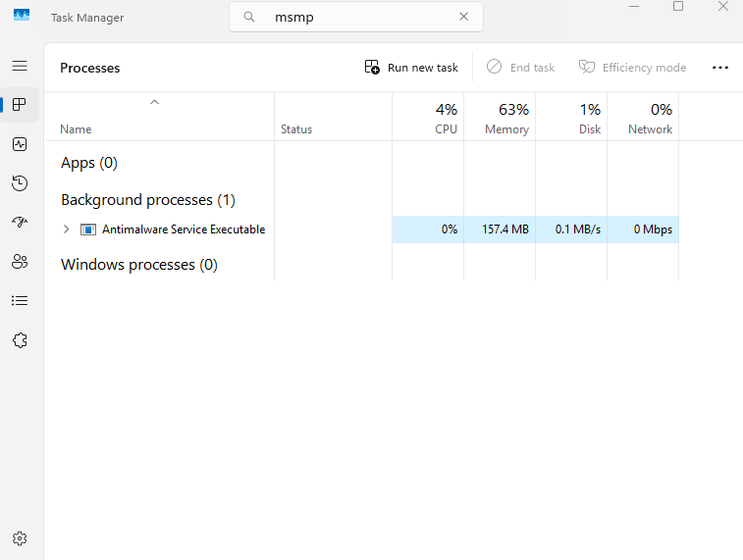Open Task Manager settings gear

[x=20, y=538]
